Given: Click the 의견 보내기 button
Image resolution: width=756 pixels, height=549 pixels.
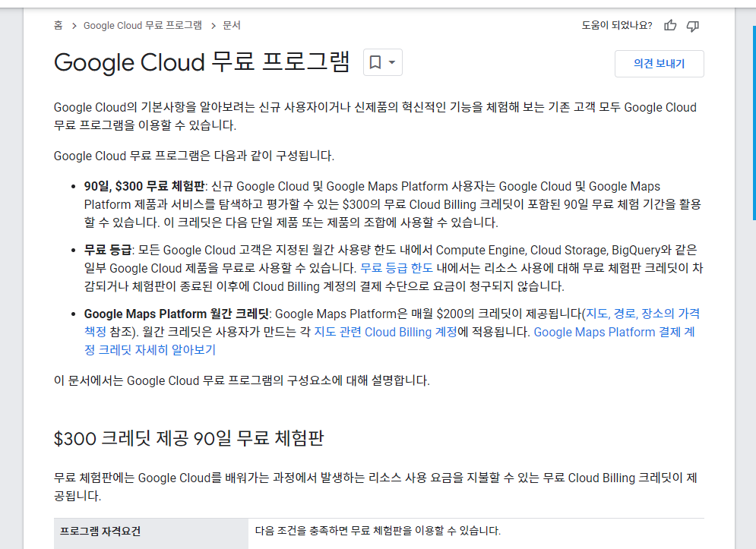Looking at the screenshot, I should click(659, 64).
